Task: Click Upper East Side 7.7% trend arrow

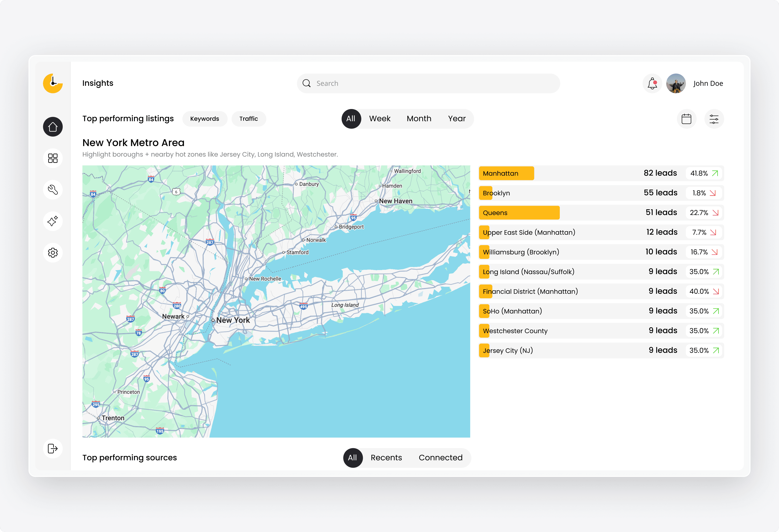Action: (713, 232)
